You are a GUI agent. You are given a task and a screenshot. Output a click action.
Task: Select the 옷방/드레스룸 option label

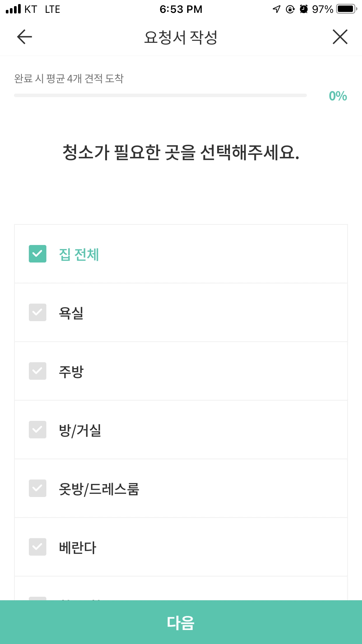[99, 489]
